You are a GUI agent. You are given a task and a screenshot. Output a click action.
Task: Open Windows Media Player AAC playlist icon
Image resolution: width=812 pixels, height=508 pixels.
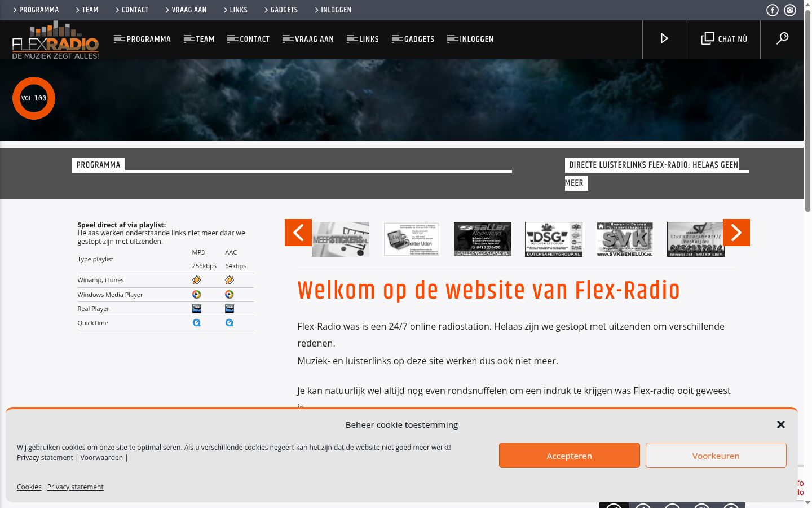pos(230,294)
